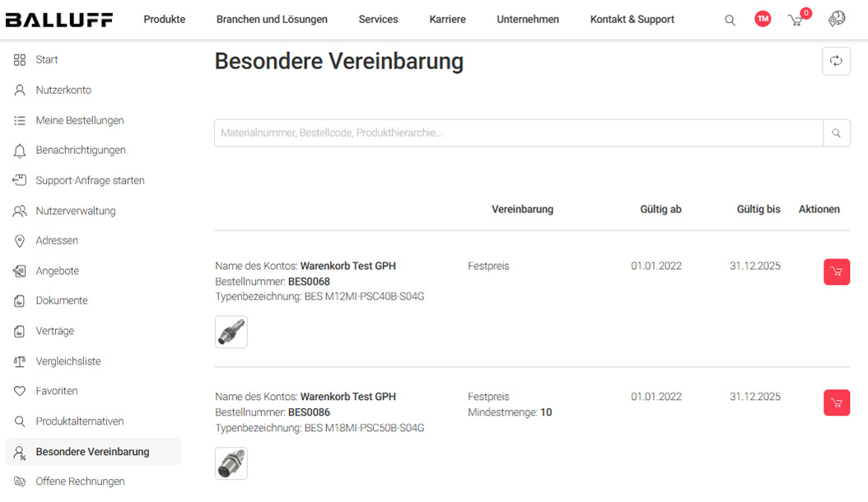
Task: Open Kontakt & Support menu
Action: pos(632,20)
